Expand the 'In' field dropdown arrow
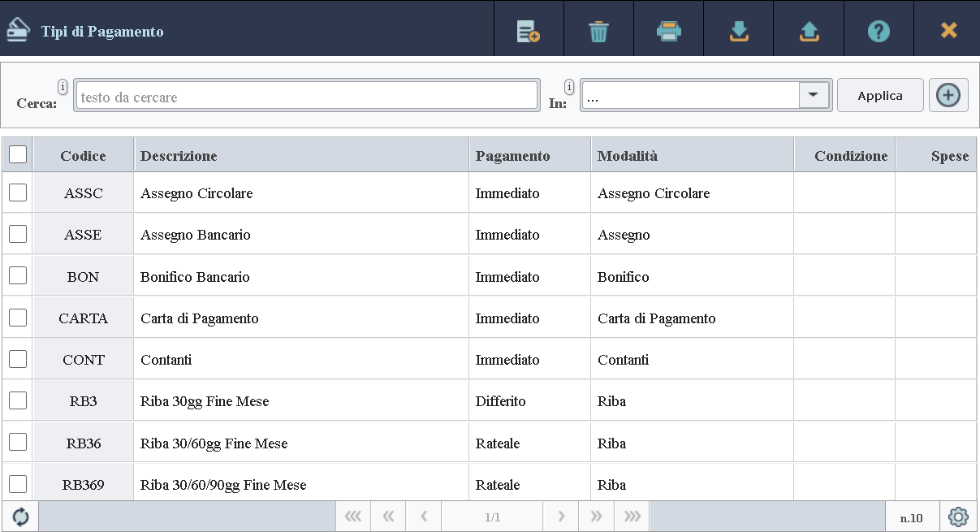This screenshot has width=980, height=532. click(814, 95)
